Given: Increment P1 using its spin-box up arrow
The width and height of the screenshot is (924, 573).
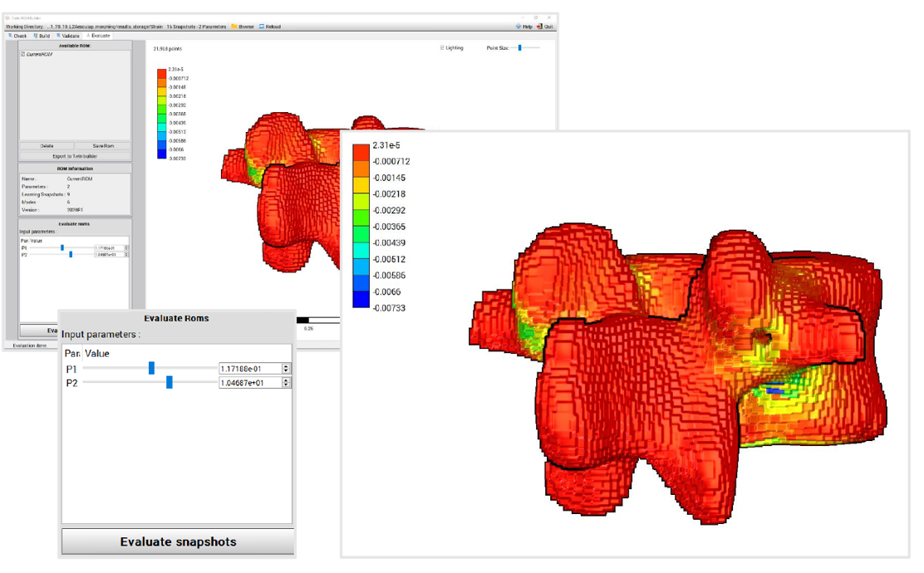Looking at the screenshot, I should pyautogui.click(x=126, y=246).
